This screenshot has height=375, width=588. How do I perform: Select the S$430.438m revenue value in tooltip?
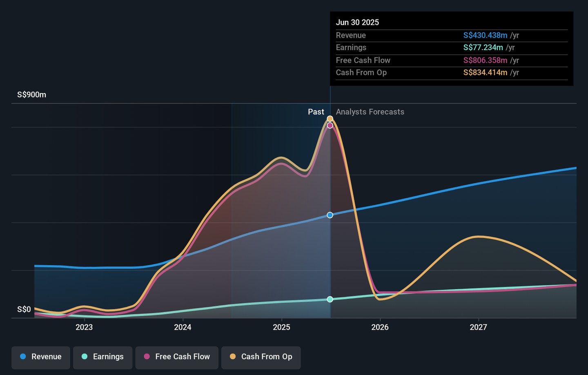point(485,36)
